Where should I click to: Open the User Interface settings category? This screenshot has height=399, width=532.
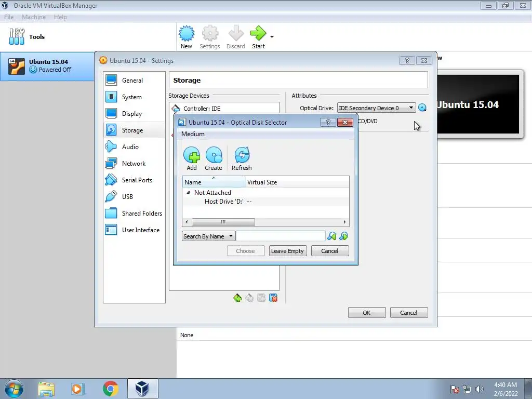pyautogui.click(x=135, y=230)
